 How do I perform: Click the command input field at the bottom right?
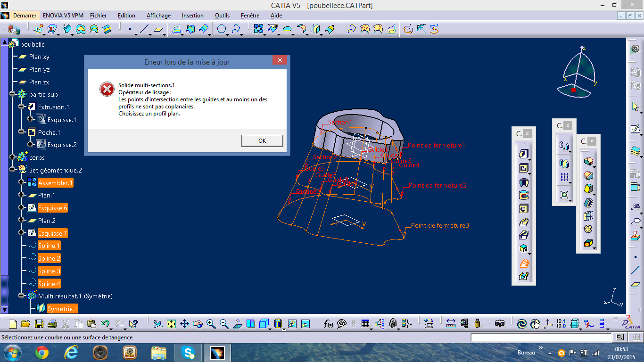coord(541,337)
